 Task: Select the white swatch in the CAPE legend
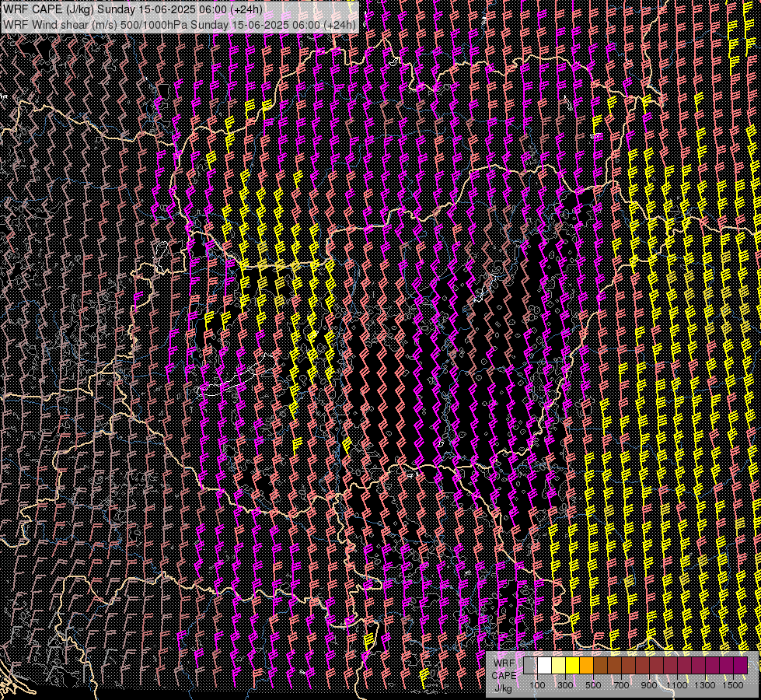(545, 666)
